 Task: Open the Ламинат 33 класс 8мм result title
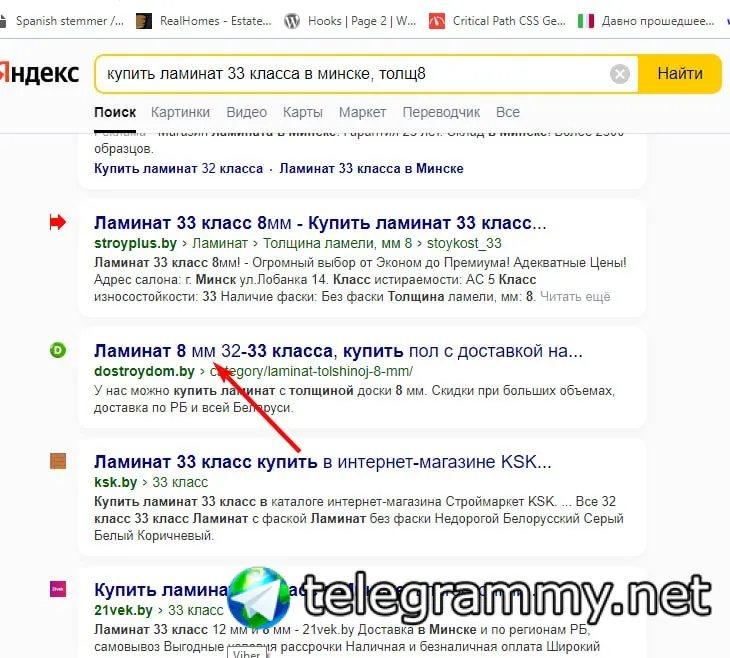point(320,223)
